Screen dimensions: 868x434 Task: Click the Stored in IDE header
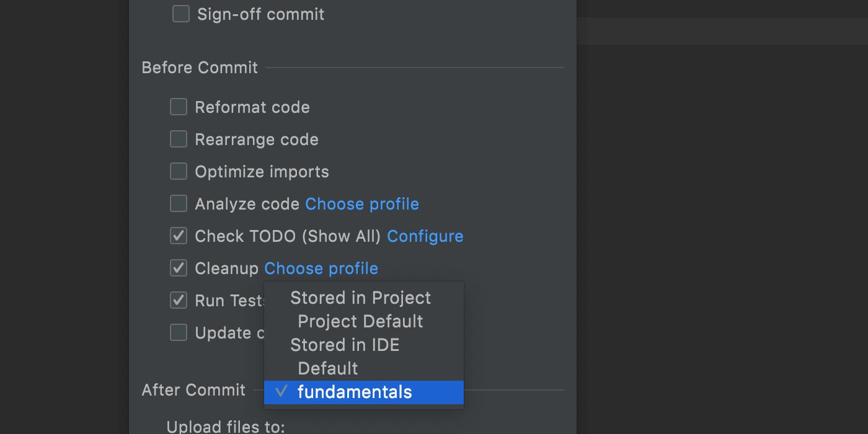click(x=345, y=345)
